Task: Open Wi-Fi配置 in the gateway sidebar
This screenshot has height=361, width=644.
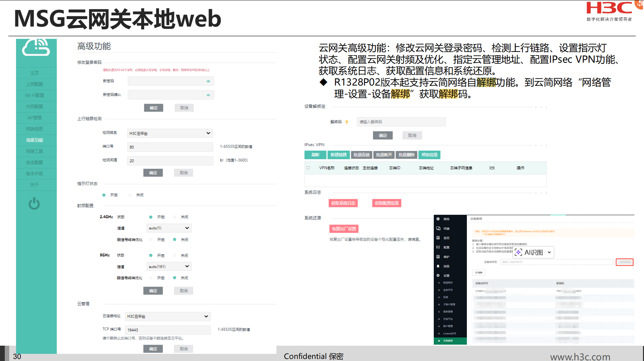Action: [x=34, y=95]
